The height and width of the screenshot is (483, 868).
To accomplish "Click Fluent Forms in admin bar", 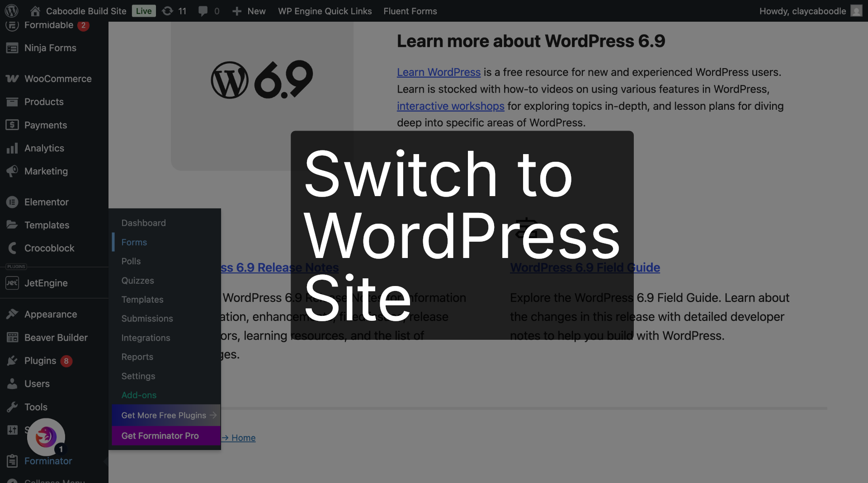I will click(x=410, y=11).
